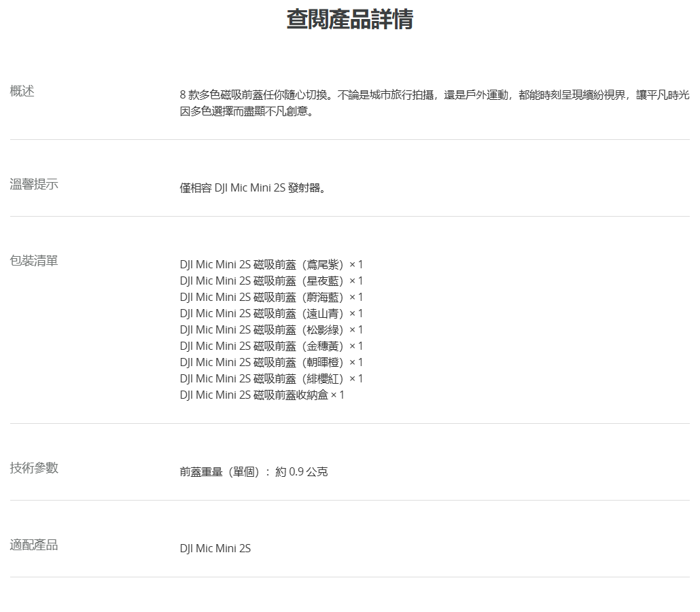Image resolution: width=700 pixels, height=612 pixels.
Task: Select the 技術參數 section label
Action: point(34,467)
